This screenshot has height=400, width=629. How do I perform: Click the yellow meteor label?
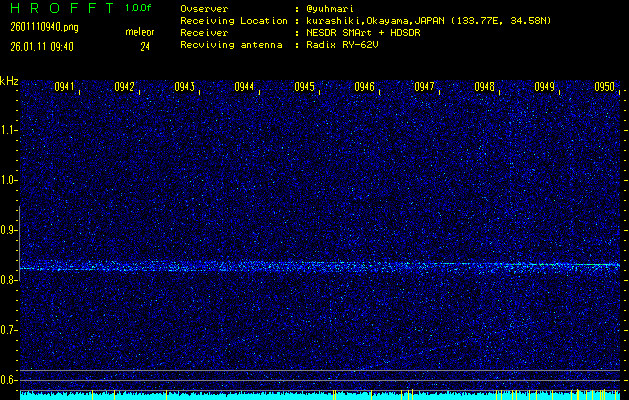tap(140, 33)
